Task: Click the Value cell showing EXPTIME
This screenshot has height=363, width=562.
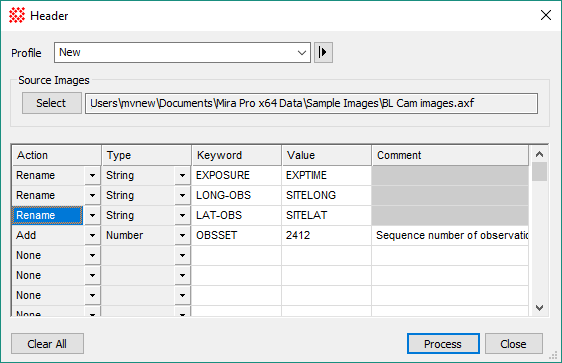Action: pyautogui.click(x=327, y=175)
